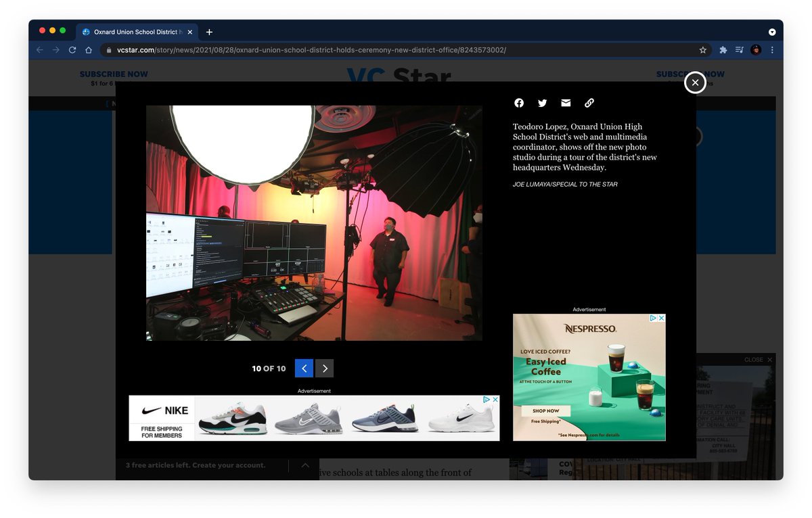Close the photo gallery overlay
Image resolution: width=812 pixels, height=518 pixels.
click(695, 83)
